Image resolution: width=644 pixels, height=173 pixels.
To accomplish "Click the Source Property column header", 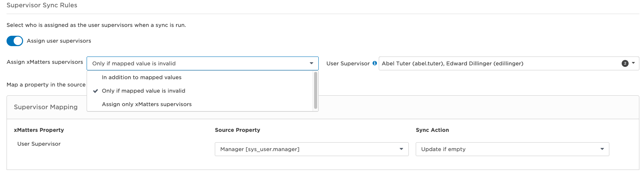I will pyautogui.click(x=238, y=130).
